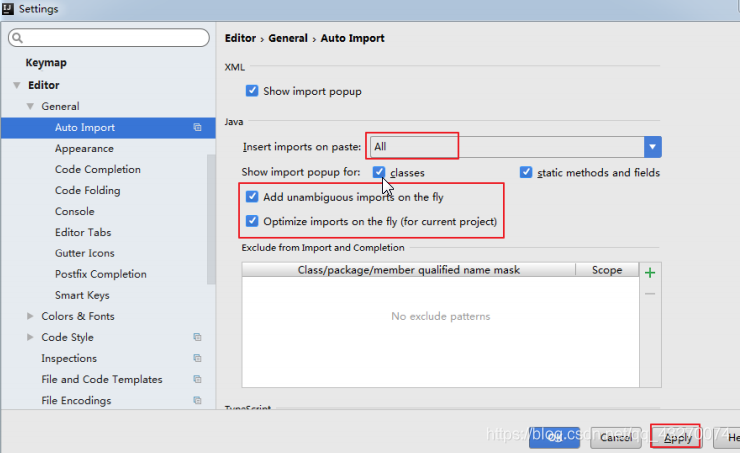Remove an exclude pattern with the minus button

[650, 294]
